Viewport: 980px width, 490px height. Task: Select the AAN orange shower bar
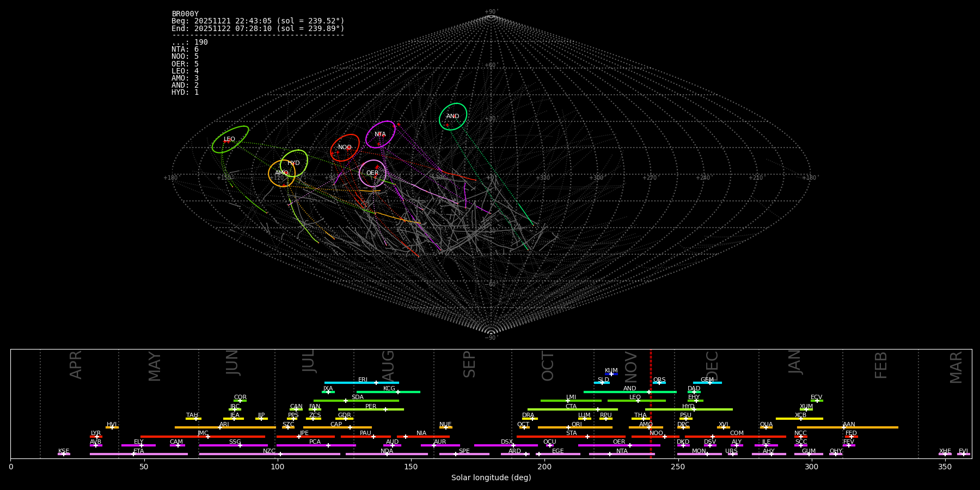click(848, 427)
